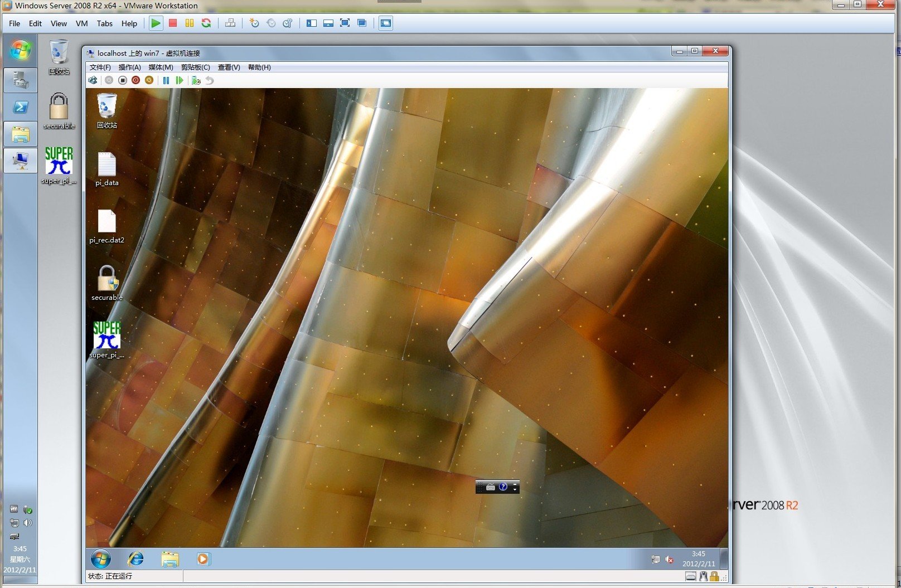Image resolution: width=901 pixels, height=588 pixels.
Task: Select the win7 guest recycle bin icon
Action: coord(106,111)
